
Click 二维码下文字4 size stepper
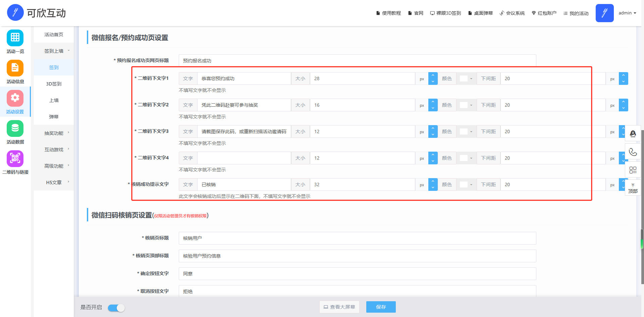[433, 158]
